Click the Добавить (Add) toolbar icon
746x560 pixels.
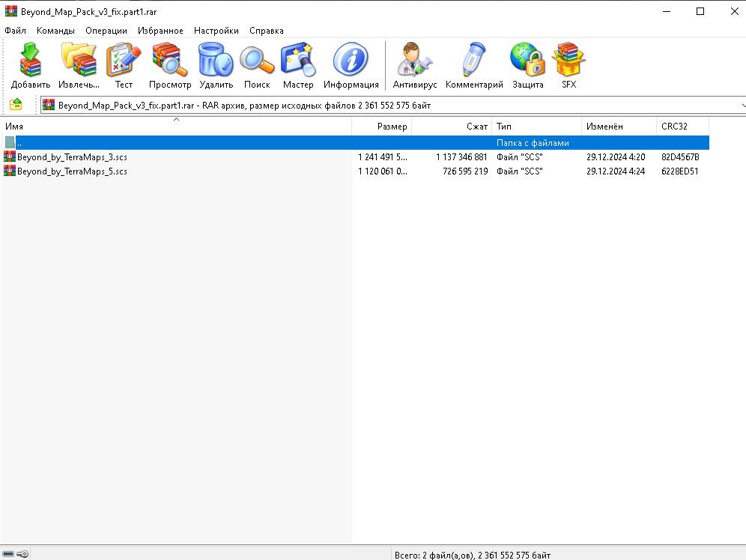pos(31,65)
